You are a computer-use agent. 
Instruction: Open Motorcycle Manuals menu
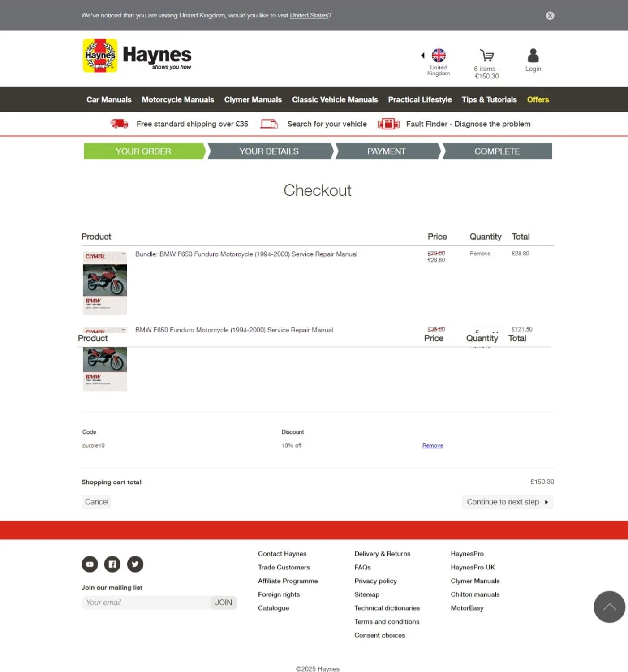point(178,99)
